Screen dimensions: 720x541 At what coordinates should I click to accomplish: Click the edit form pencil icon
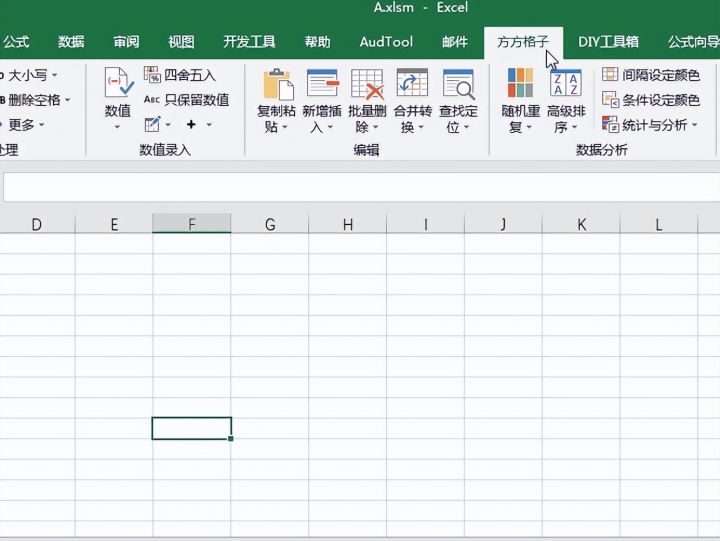pos(152,124)
